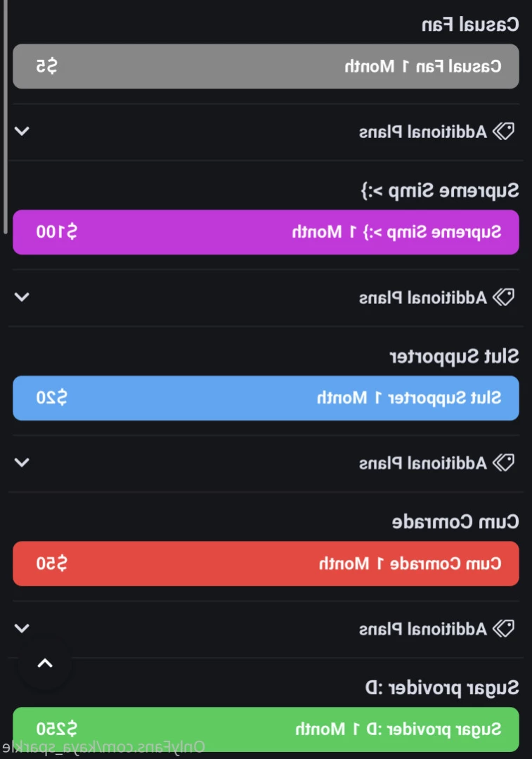The height and width of the screenshot is (759, 532).
Task: Expand Additional Plans under Casual Fan
Action: click(266, 132)
